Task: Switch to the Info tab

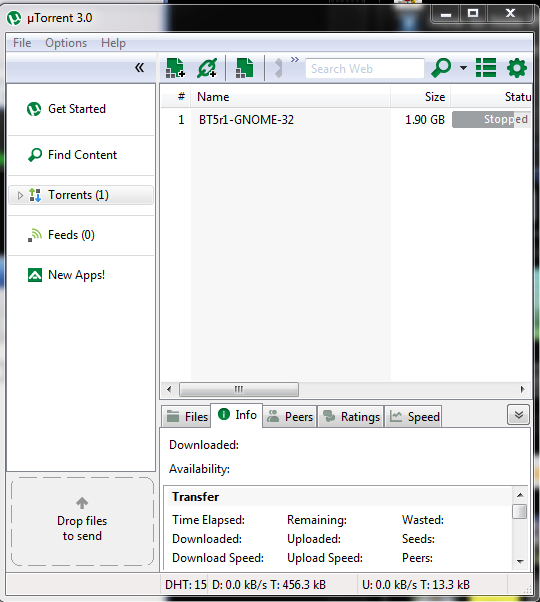Action: pyautogui.click(x=237, y=415)
